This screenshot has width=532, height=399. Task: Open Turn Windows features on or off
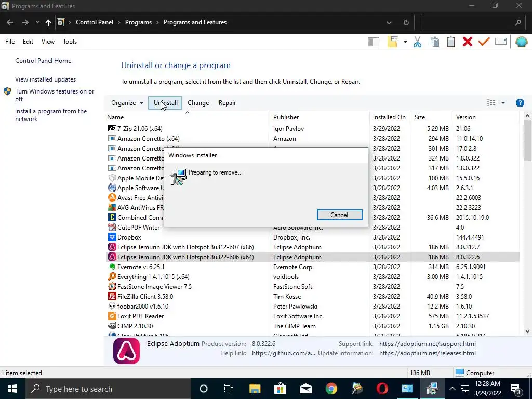click(x=55, y=95)
